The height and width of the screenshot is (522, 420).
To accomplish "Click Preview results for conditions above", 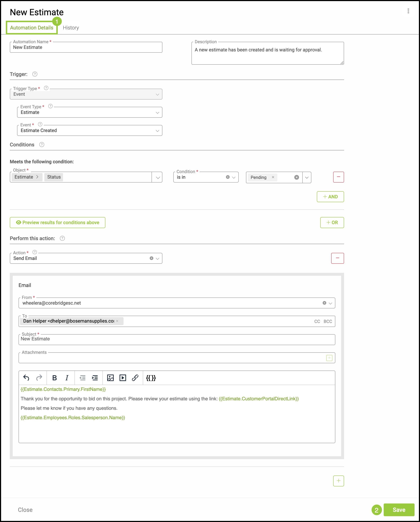I will pyautogui.click(x=57, y=222).
